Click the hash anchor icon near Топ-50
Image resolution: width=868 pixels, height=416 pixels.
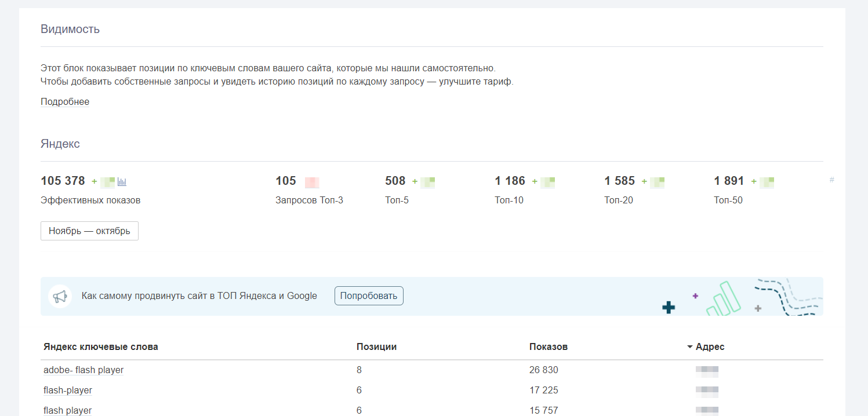pyautogui.click(x=831, y=180)
